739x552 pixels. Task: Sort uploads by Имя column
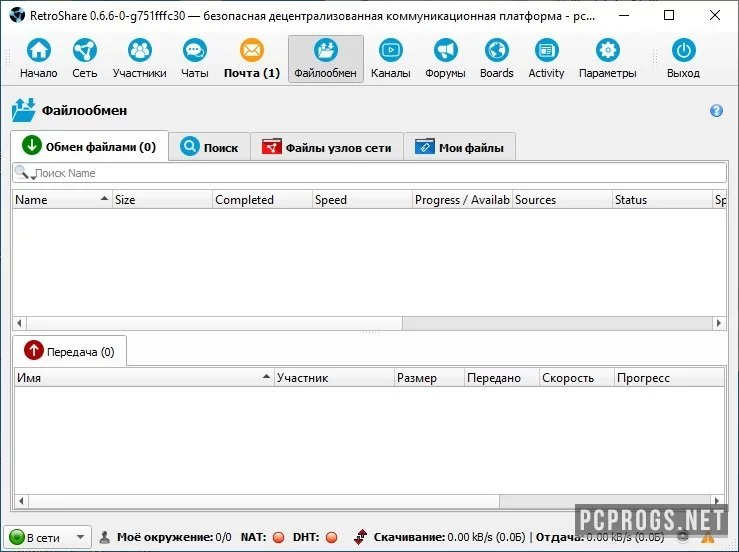point(144,378)
